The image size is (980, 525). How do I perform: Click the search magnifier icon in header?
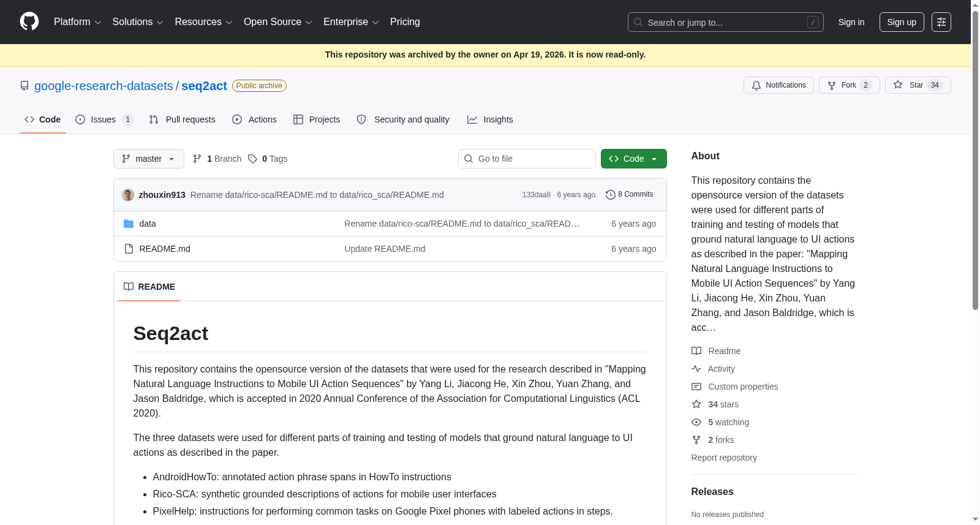tap(638, 22)
